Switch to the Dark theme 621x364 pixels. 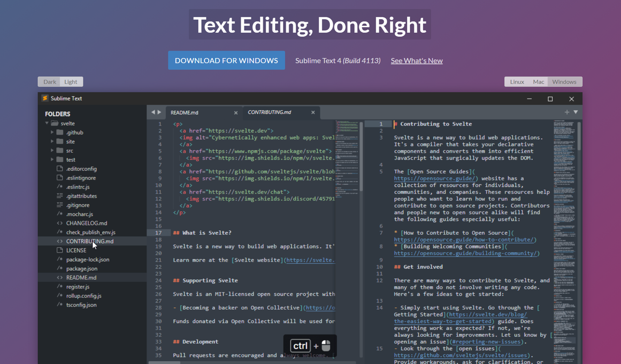[x=50, y=82]
